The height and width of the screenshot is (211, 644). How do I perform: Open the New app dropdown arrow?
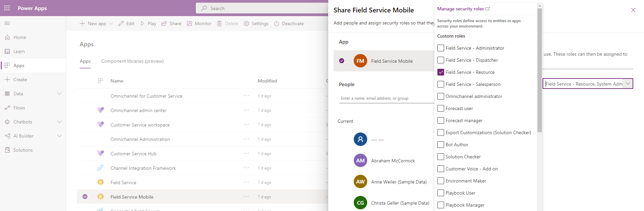111,23
